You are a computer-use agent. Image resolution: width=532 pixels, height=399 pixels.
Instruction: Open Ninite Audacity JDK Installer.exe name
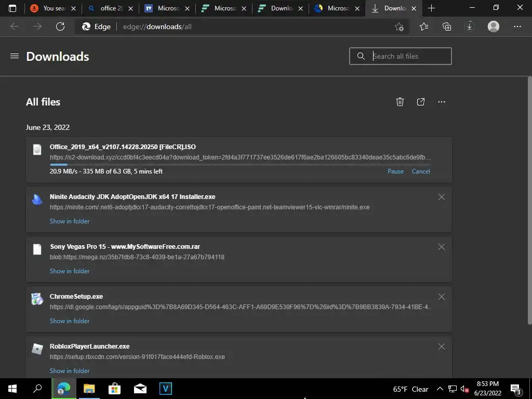point(132,197)
